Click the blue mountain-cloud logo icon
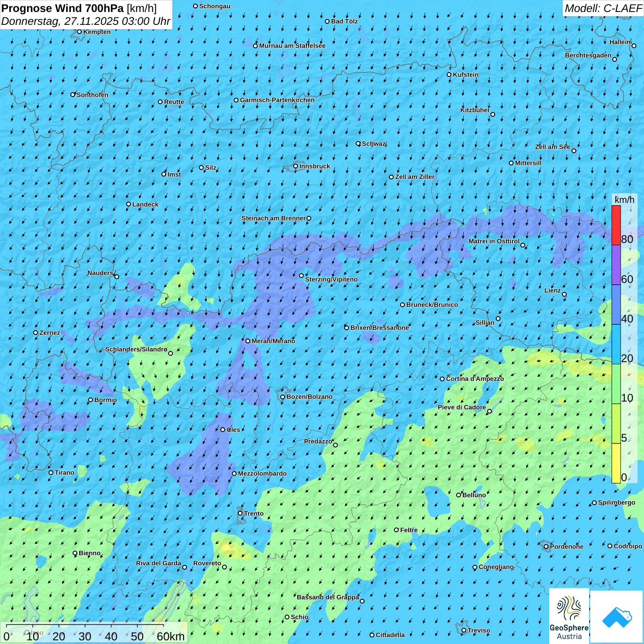This screenshot has height=644, width=644. coord(617,617)
